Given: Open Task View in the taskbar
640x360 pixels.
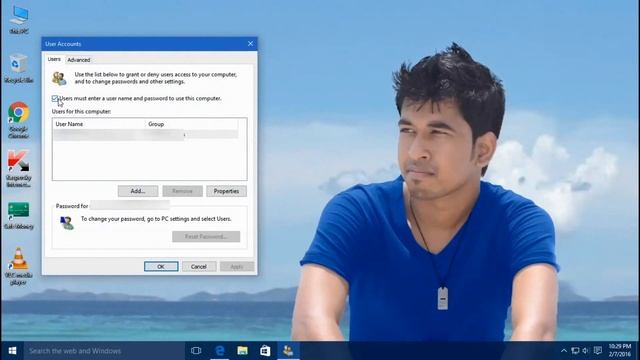Looking at the screenshot, I should click(x=196, y=351).
